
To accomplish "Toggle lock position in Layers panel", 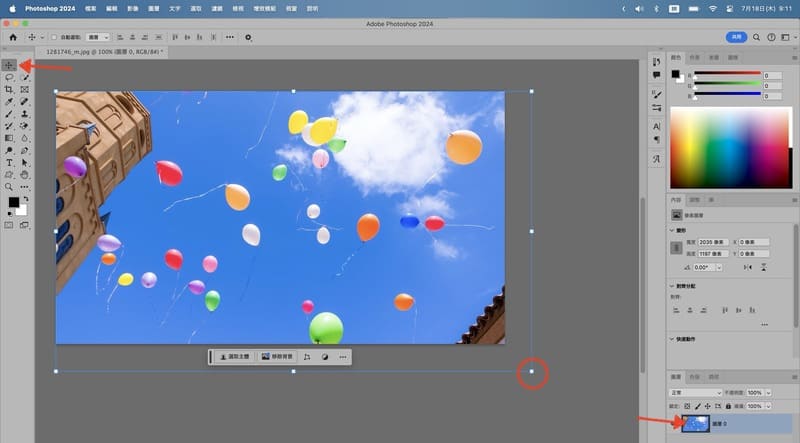I will click(708, 406).
